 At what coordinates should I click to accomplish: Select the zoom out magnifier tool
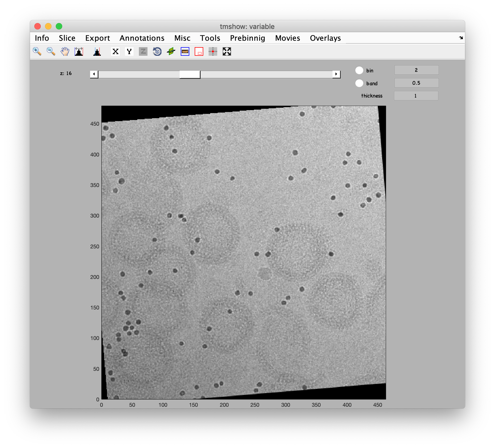pyautogui.click(x=51, y=51)
